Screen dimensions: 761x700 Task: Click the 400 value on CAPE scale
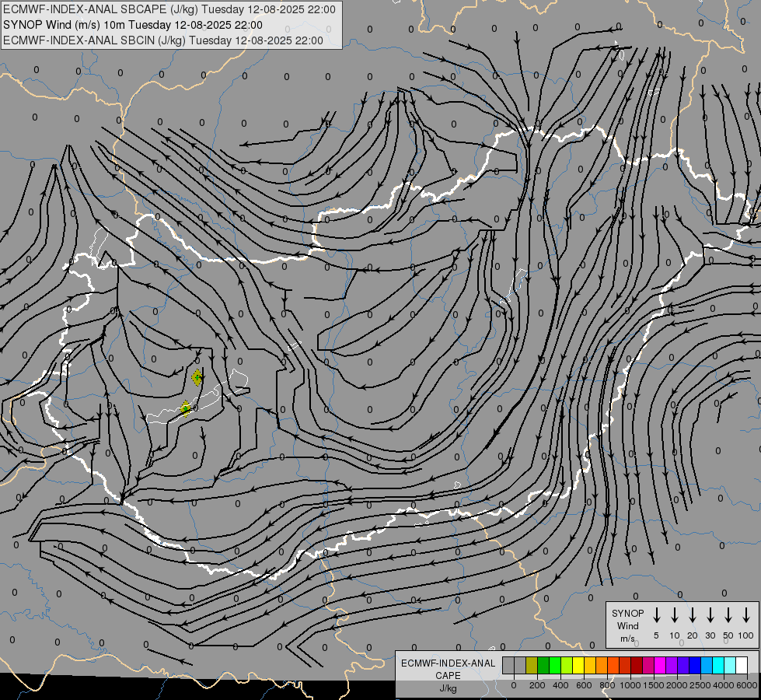560,685
